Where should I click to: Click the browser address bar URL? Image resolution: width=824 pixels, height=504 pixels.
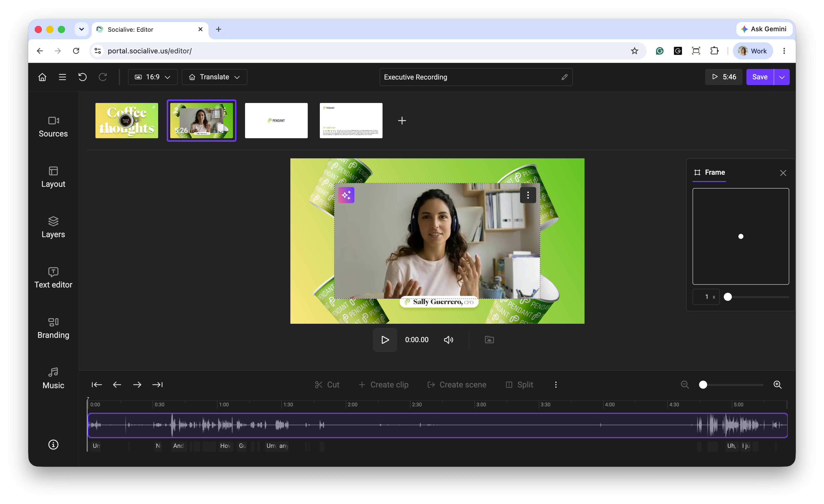(150, 51)
